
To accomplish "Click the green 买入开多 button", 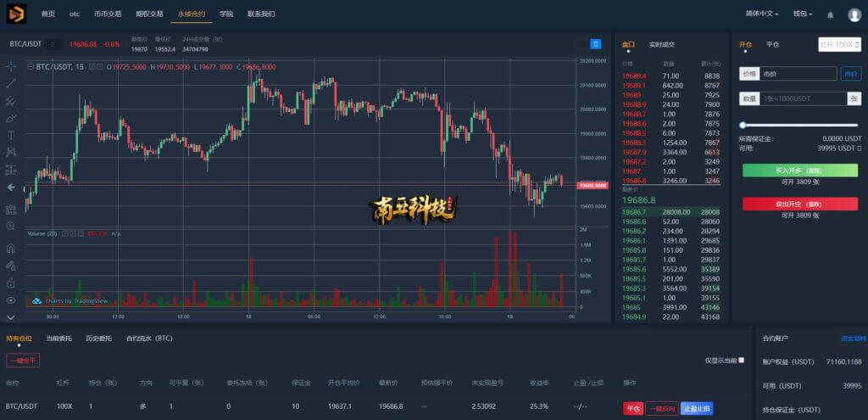I will point(800,171).
